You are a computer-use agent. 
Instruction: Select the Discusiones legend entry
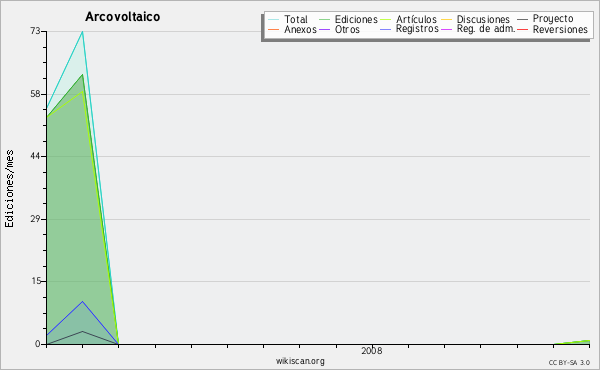click(x=475, y=19)
